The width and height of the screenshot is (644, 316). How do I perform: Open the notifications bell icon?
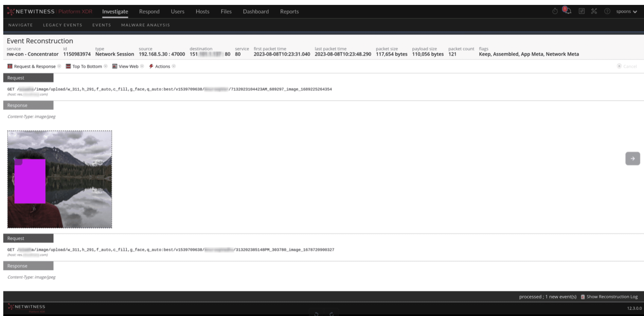coord(568,11)
